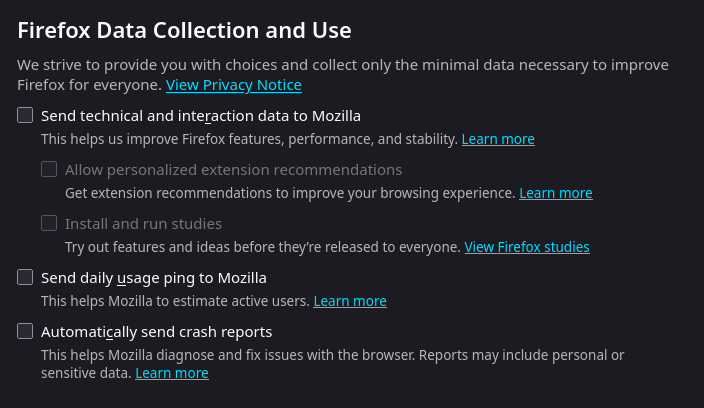Tick the personalized extension recommendations checkbox

tap(49, 169)
